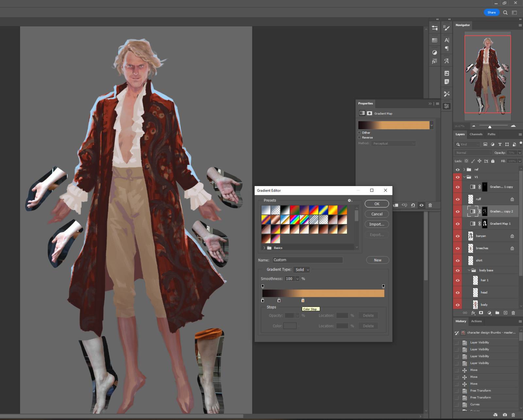Click the gear icon in Presets section
The image size is (523, 420).
(349, 200)
